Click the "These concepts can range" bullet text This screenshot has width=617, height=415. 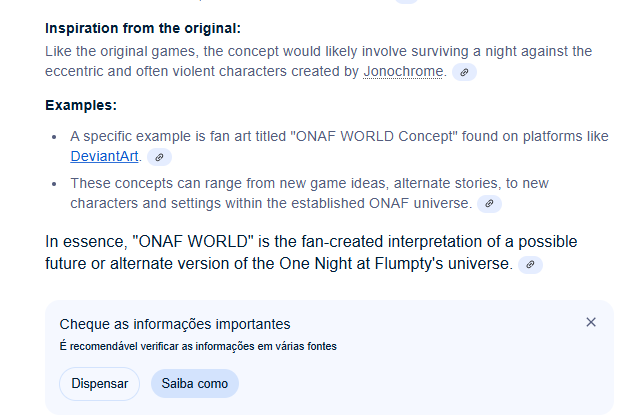click(x=309, y=193)
